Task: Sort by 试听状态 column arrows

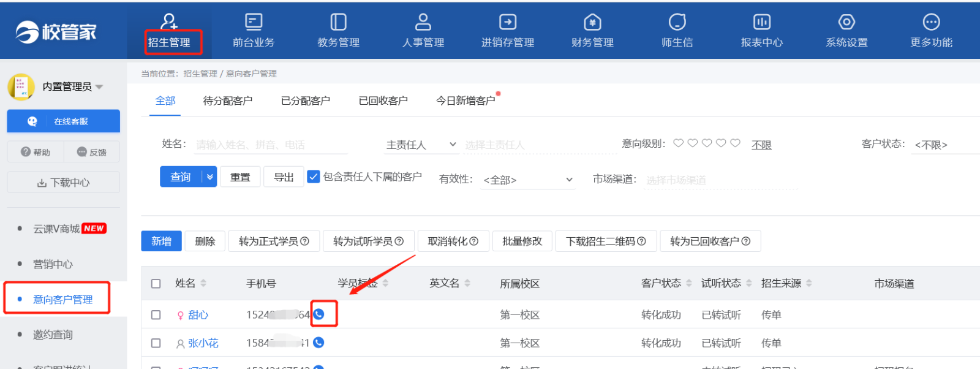Action: point(748,283)
